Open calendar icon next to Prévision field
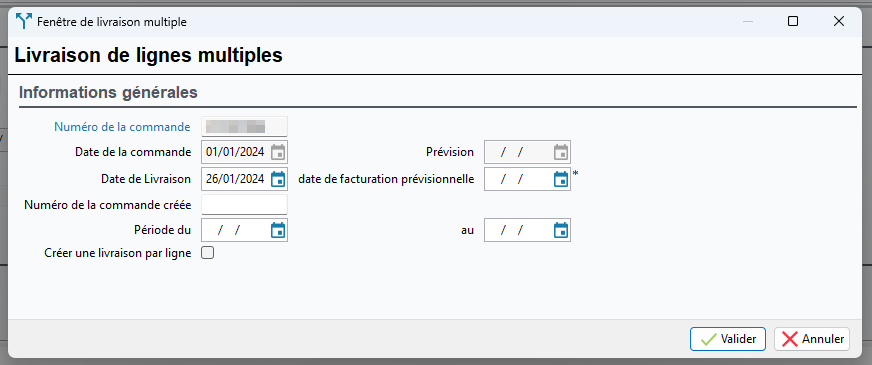 pos(561,152)
